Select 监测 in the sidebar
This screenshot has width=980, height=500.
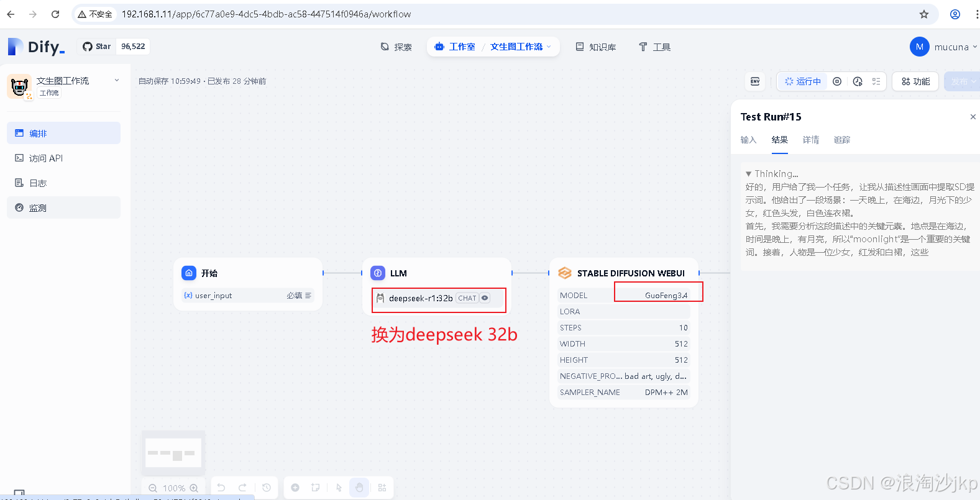point(63,207)
